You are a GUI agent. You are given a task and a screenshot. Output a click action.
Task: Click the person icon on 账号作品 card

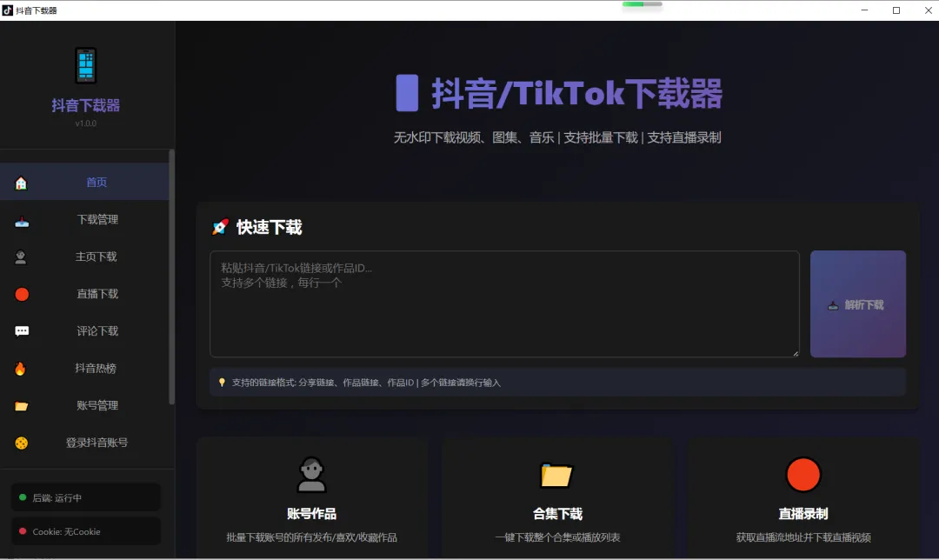pos(311,475)
